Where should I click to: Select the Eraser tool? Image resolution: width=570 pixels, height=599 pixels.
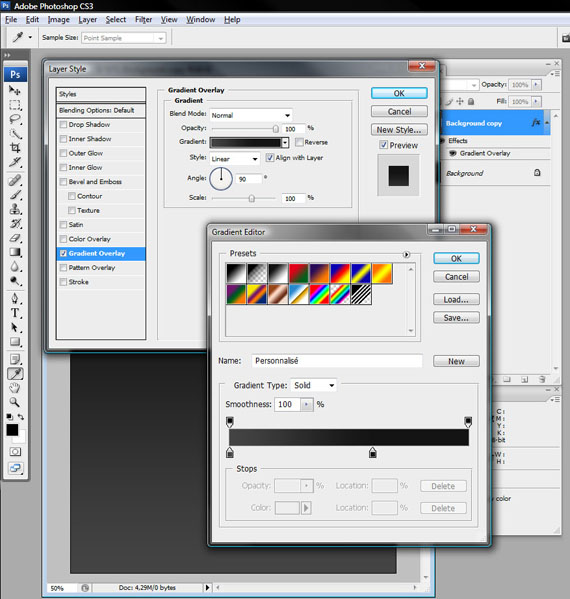pos(15,238)
